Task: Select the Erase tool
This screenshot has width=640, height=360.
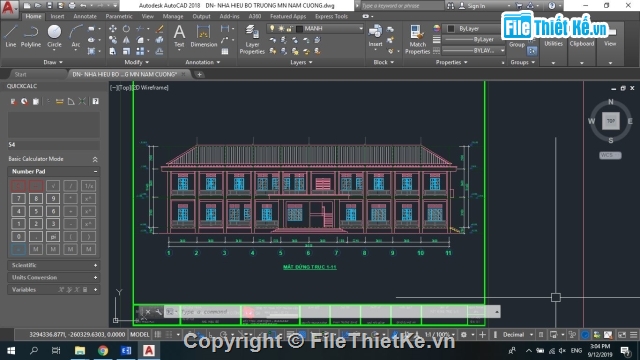Action: (160, 29)
